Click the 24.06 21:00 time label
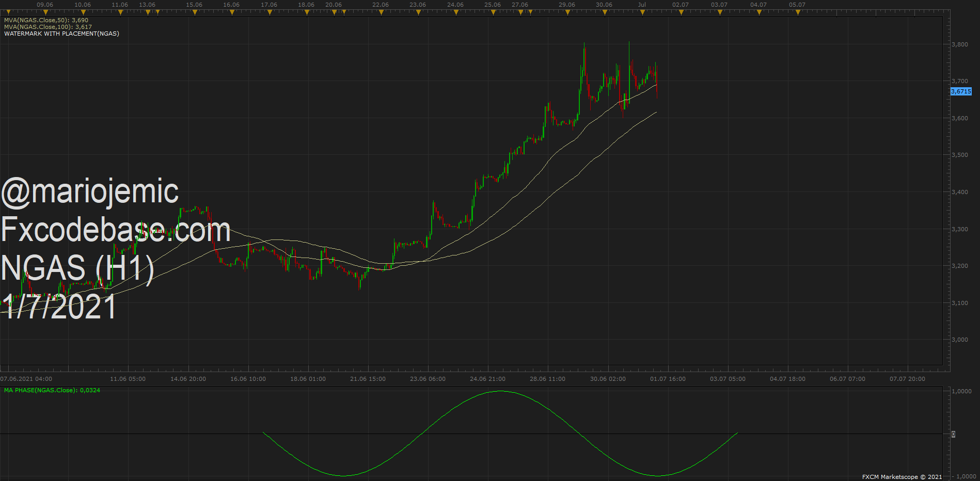980x481 pixels. click(487, 379)
